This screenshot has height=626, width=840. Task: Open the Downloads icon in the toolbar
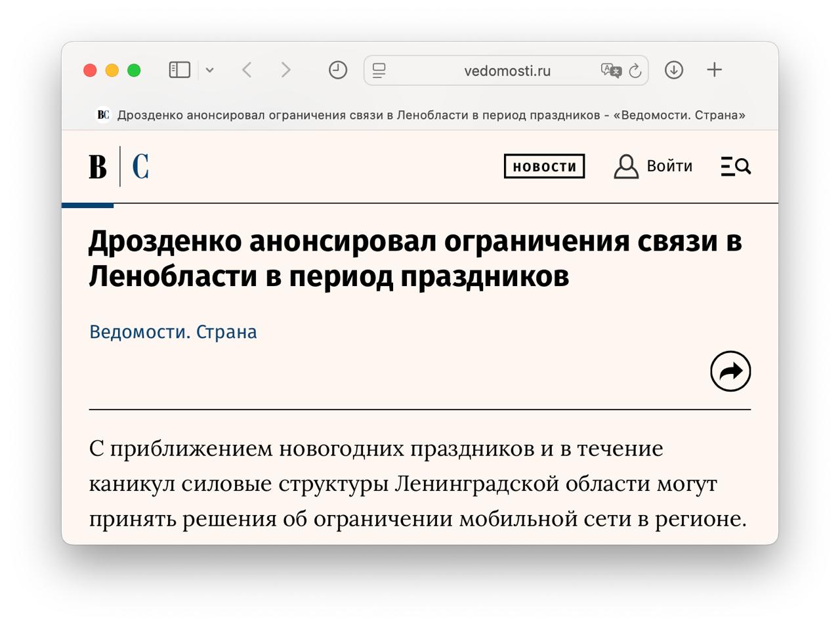pos(673,70)
